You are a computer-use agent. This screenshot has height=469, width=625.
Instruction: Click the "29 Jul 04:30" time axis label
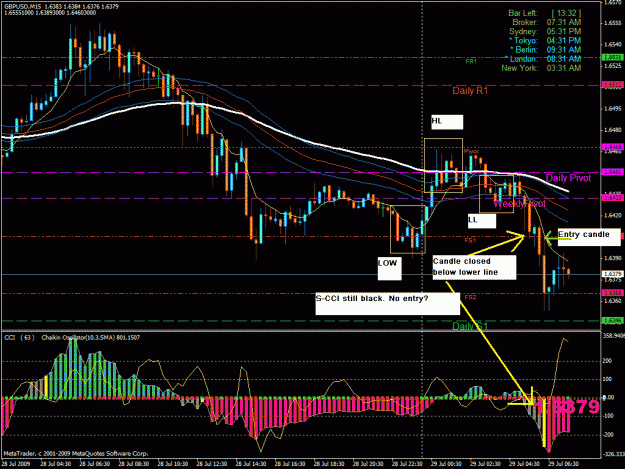[x=524, y=464]
